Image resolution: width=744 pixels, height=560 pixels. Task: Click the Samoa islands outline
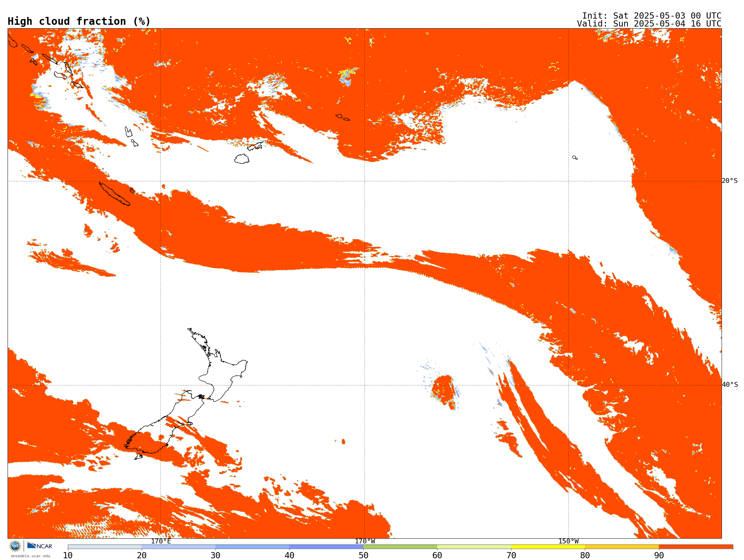click(342, 117)
